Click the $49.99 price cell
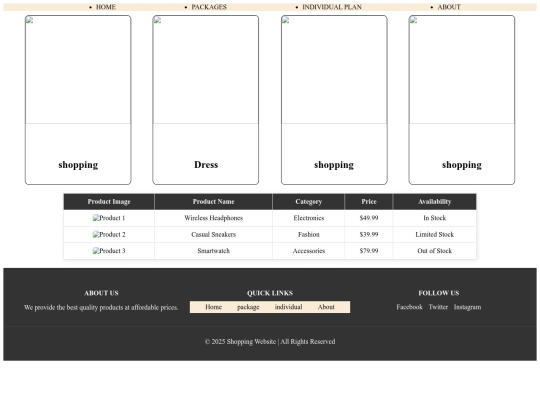This screenshot has width=540, height=405. click(369, 218)
